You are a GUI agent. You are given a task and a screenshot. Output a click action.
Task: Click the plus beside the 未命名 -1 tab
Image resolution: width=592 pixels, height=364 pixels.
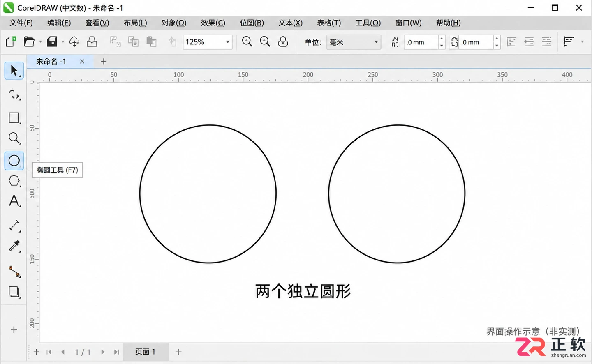pyautogui.click(x=104, y=62)
